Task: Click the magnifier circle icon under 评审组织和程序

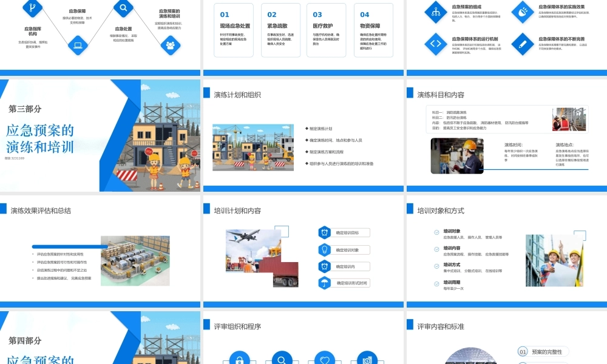Action: [282, 358]
